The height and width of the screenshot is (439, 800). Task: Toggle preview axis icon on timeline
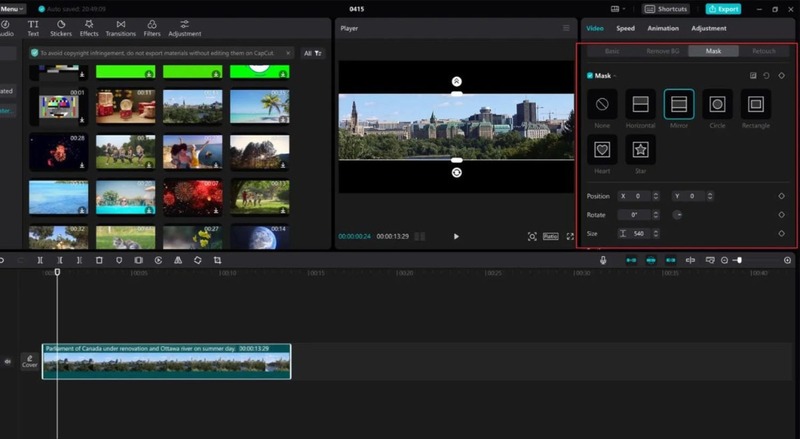coord(690,260)
